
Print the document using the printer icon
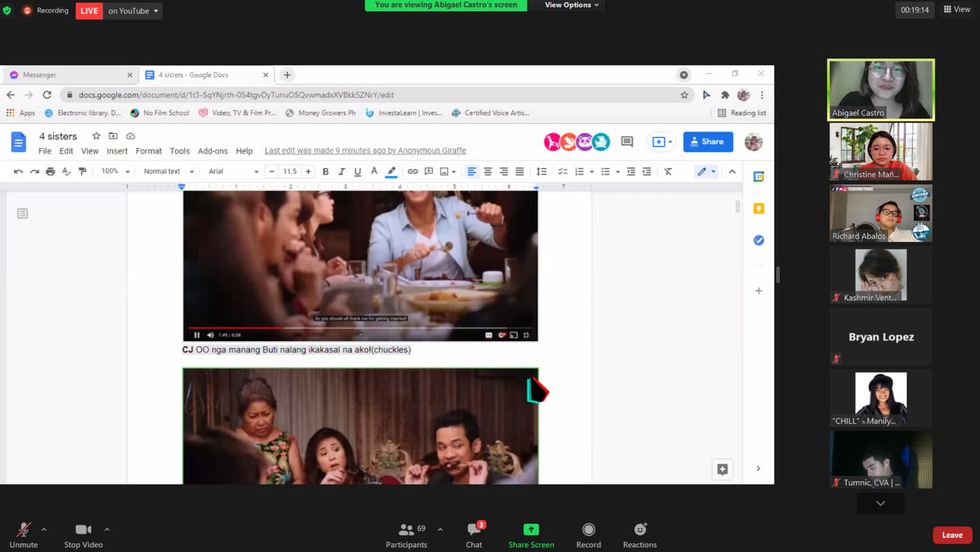[x=50, y=172]
